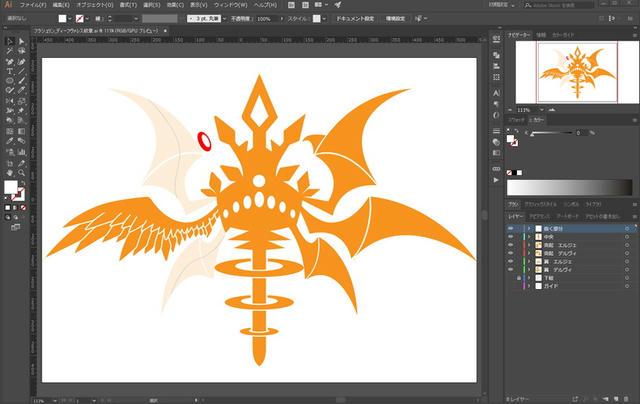The image size is (640, 404).
Task: Select the Paintbrush tool
Action: pyautogui.click(x=21, y=81)
